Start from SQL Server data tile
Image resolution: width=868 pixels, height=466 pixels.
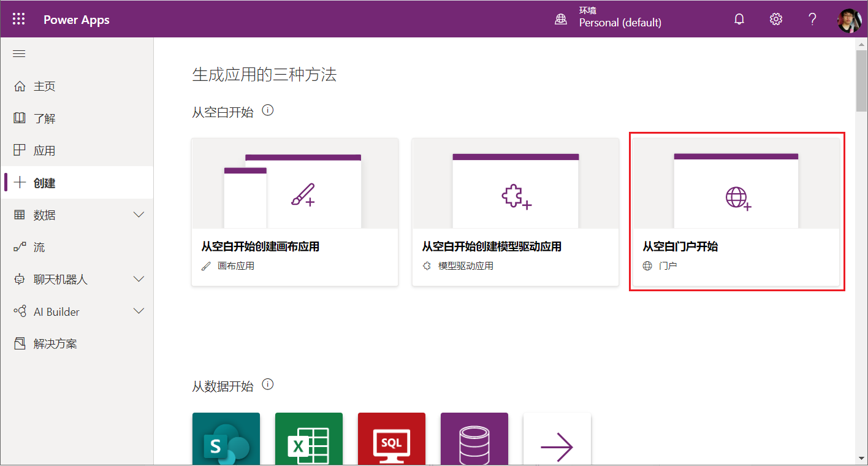[x=392, y=439]
